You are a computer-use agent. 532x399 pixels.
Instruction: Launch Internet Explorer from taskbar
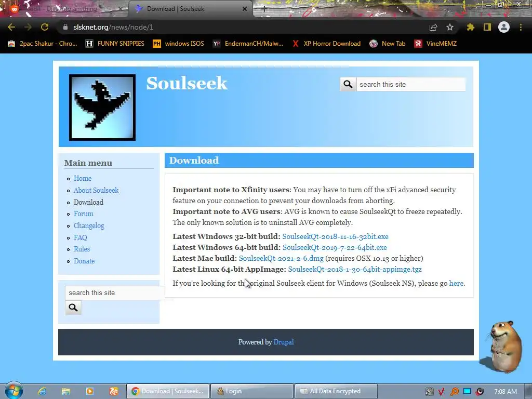coord(42,391)
